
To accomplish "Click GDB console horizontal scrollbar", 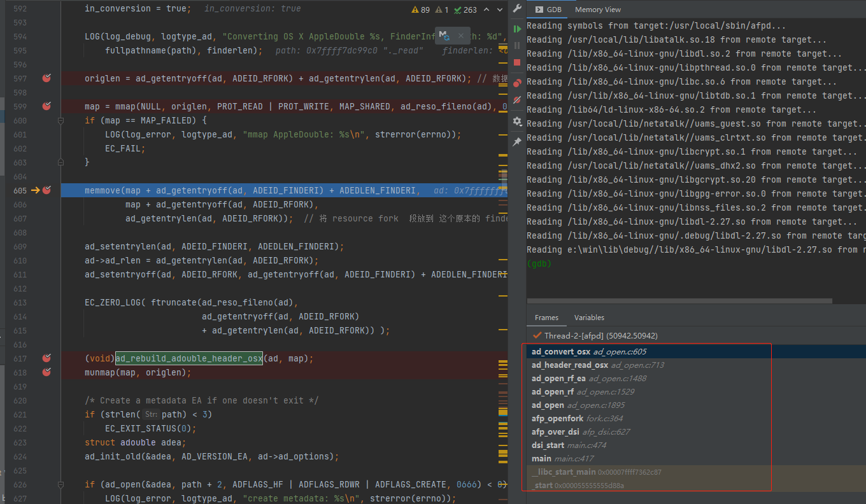I will tap(679, 301).
